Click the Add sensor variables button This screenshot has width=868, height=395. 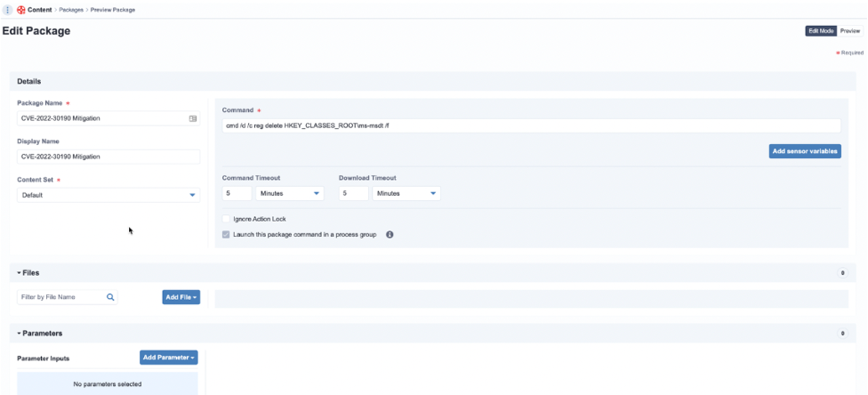805,151
